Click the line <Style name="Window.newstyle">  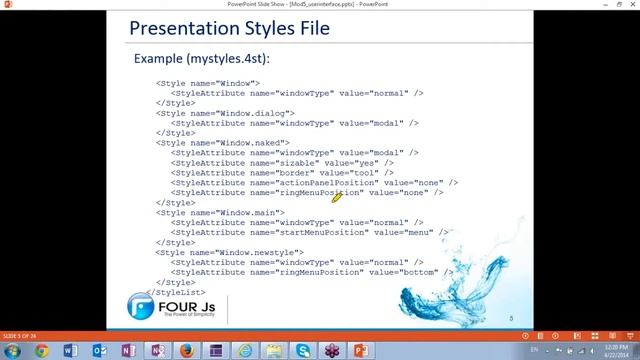pyautogui.click(x=229, y=252)
